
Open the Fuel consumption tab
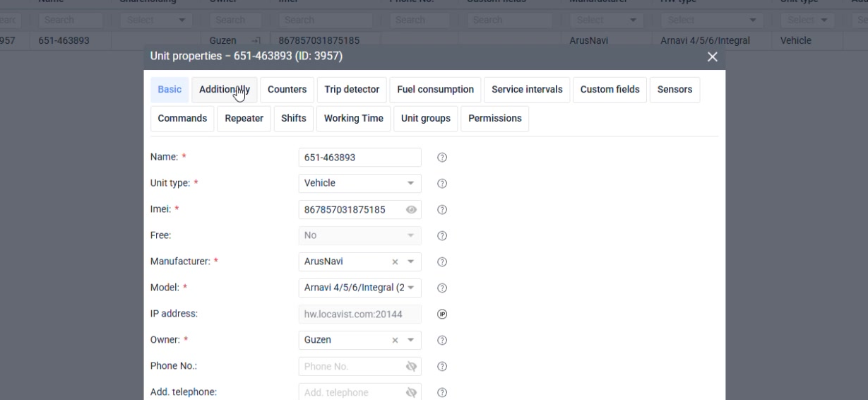coord(436,90)
